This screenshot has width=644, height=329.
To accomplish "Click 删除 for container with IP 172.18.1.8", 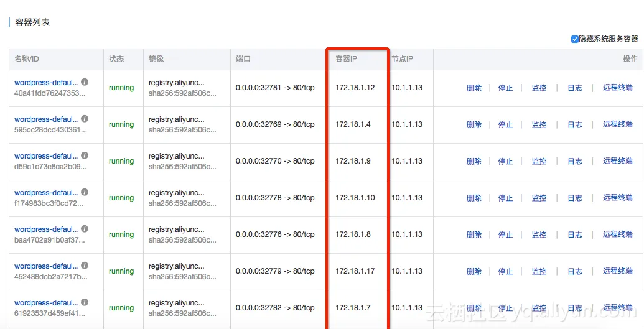I will pyautogui.click(x=474, y=235).
